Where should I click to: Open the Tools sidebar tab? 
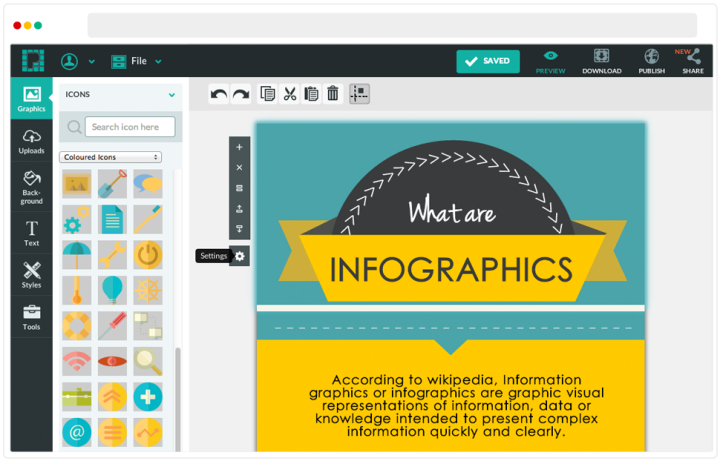(x=31, y=317)
